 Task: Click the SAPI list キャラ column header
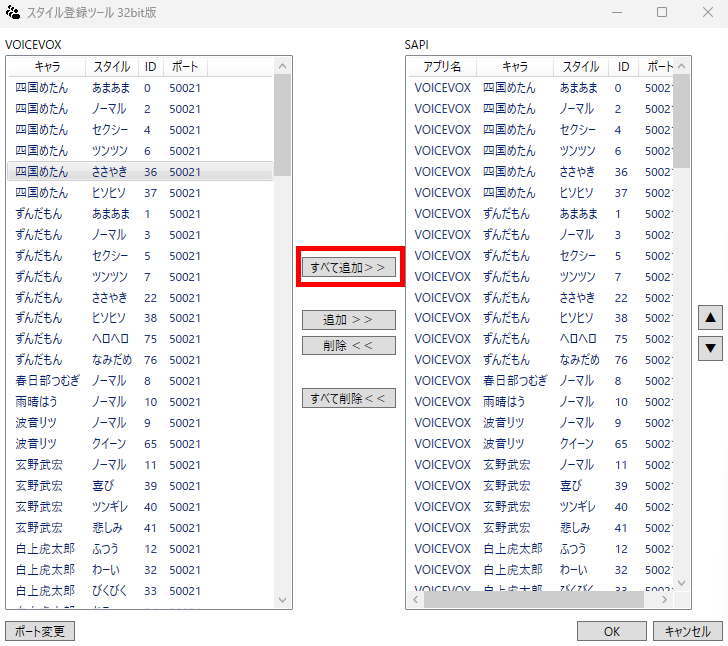coord(515,67)
